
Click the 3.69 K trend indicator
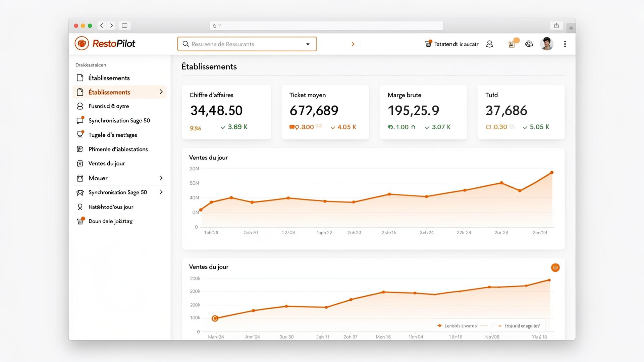click(x=234, y=127)
